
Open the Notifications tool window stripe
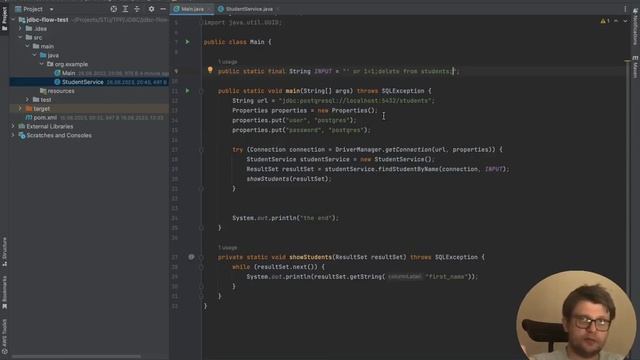coord(635,27)
